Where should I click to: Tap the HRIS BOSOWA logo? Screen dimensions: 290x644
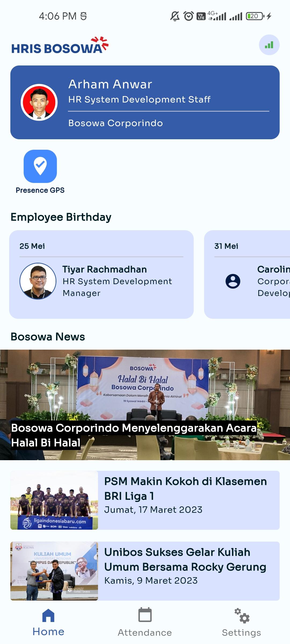[60, 45]
